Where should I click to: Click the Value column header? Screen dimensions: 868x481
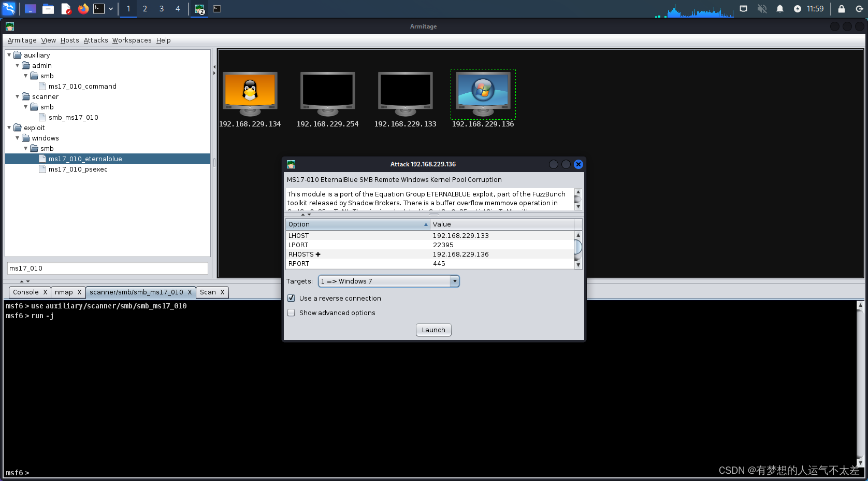click(x=502, y=224)
